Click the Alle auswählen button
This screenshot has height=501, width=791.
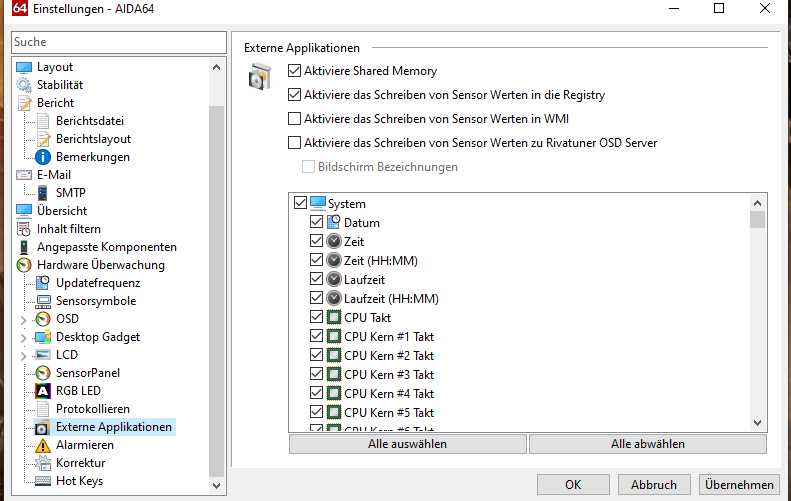[408, 444]
